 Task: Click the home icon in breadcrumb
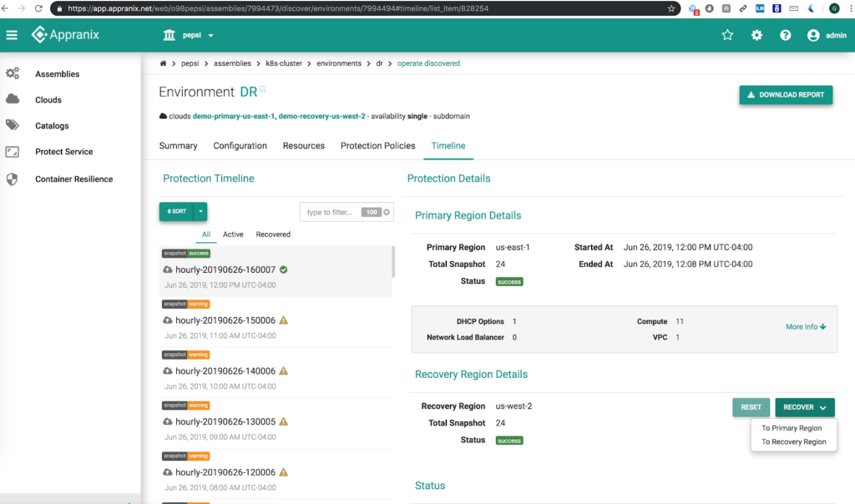click(x=163, y=63)
